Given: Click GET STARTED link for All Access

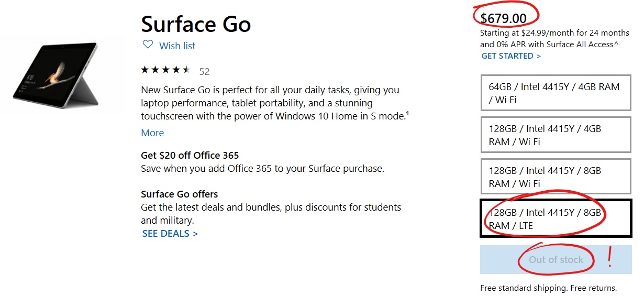Looking at the screenshot, I should pos(511,56).
